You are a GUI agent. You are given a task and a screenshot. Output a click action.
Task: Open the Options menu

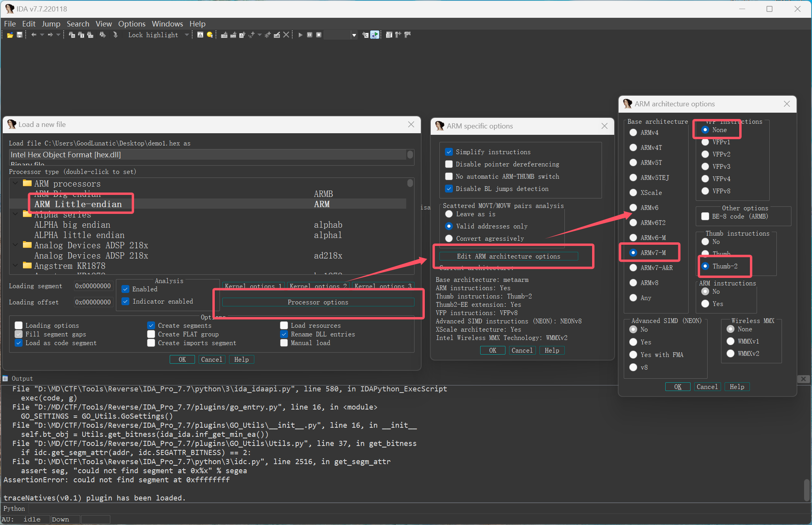(x=132, y=24)
